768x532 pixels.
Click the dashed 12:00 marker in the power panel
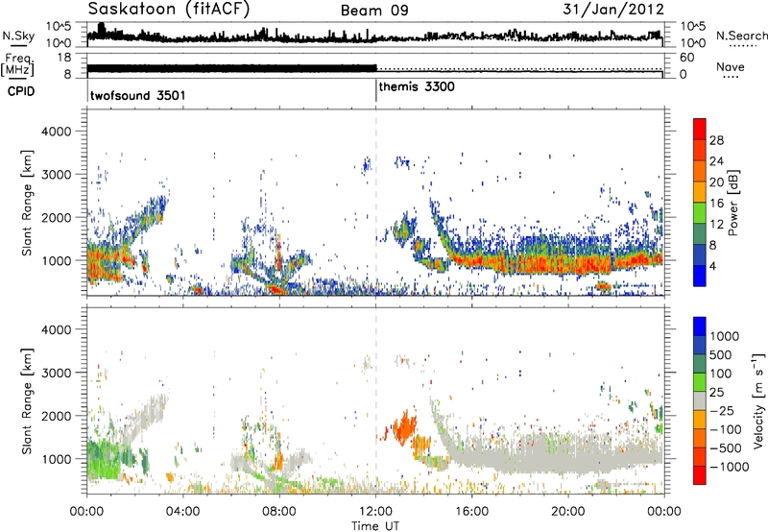[375, 203]
